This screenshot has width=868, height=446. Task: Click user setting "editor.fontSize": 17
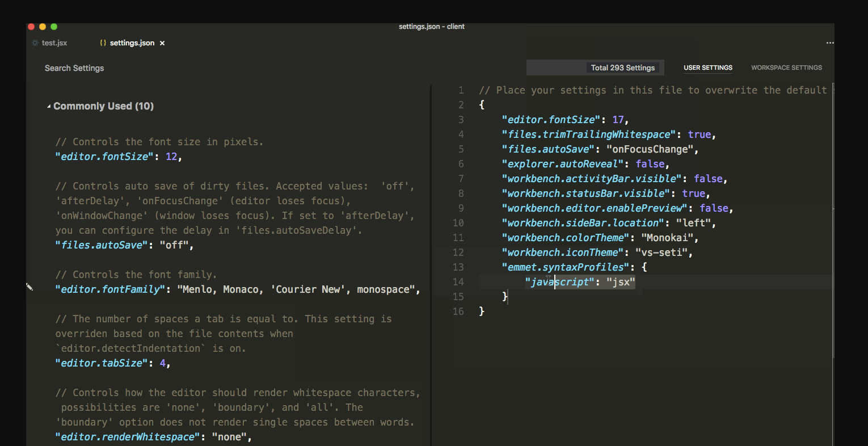pyautogui.click(x=565, y=120)
